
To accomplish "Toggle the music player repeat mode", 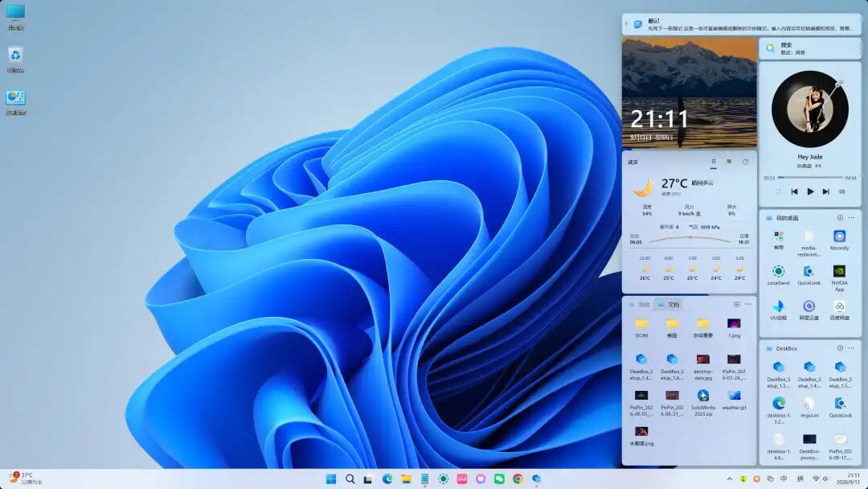I will [x=778, y=191].
